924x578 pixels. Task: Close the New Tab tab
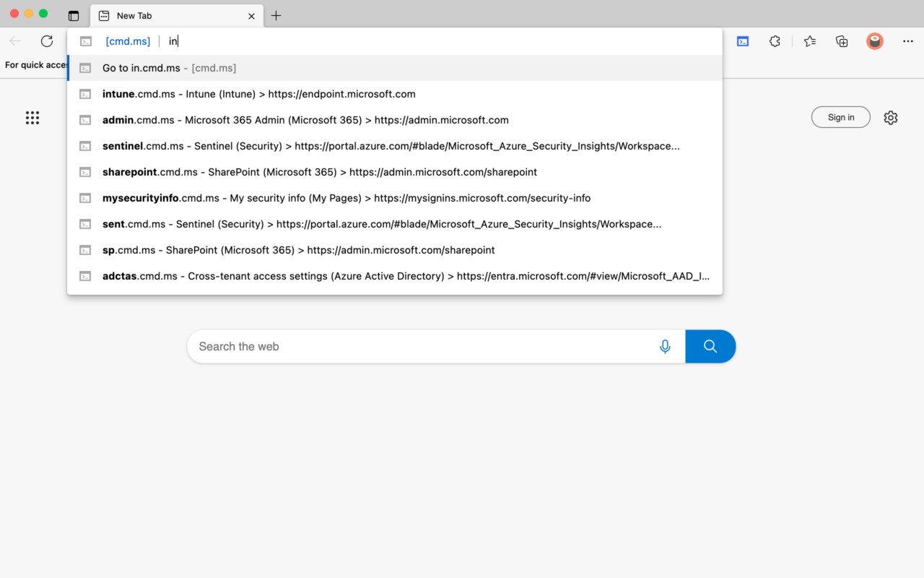click(251, 15)
